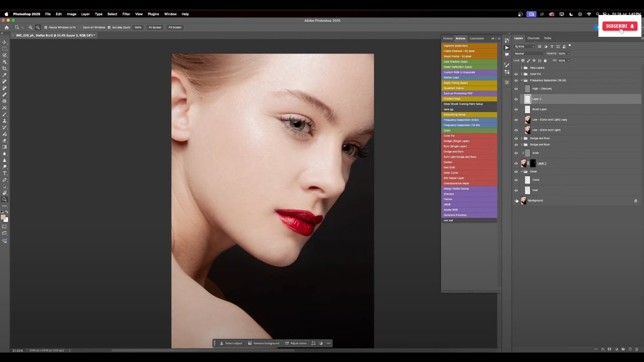Screen dimensions: 644x362
Task: Click Adjust colors button
Action: [296, 343]
